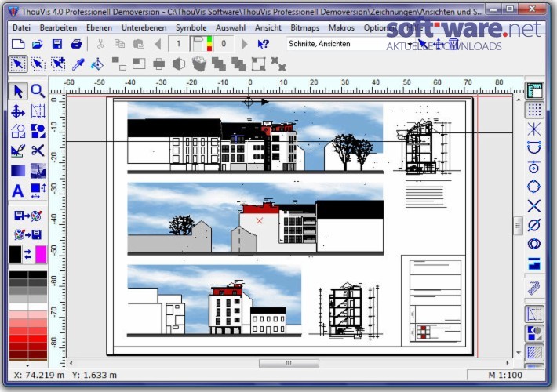This screenshot has height=392, width=557.
Task: Select the arrow pointer tool in left toolbox
Action: 18,91
